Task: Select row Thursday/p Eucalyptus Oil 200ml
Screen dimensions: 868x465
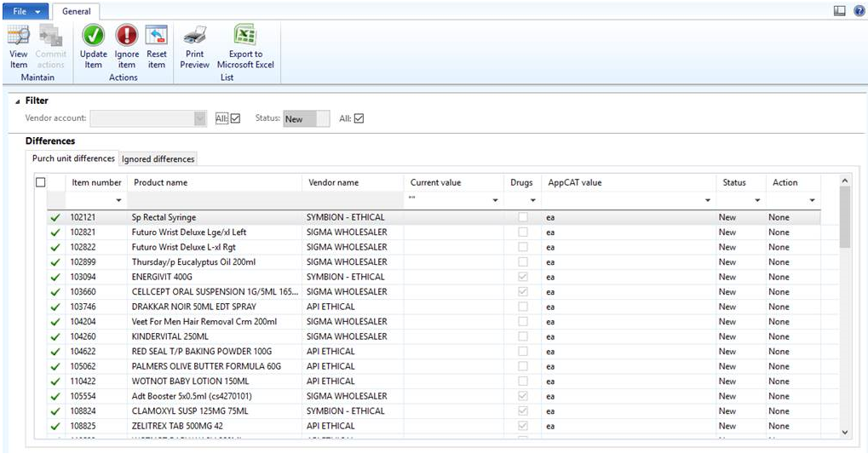Action: (433, 262)
